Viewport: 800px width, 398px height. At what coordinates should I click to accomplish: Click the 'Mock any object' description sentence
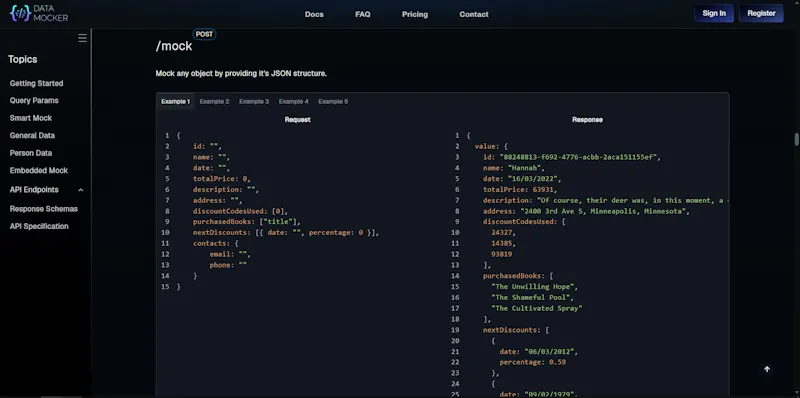(x=241, y=73)
